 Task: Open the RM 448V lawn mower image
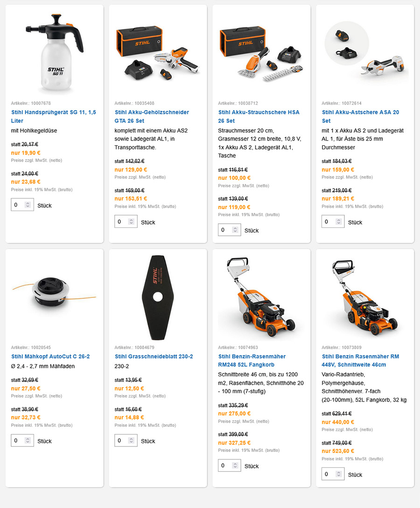coord(364,297)
